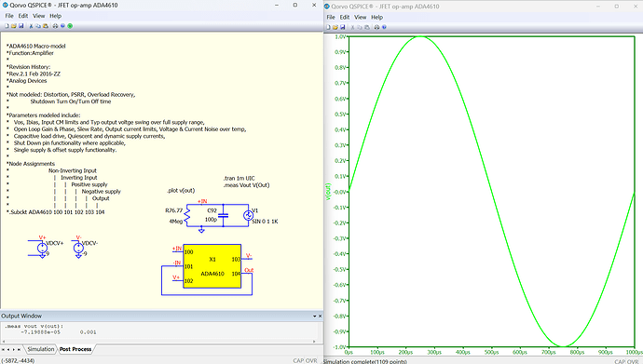Select resistor R76.77 in the schematic

(x=187, y=215)
